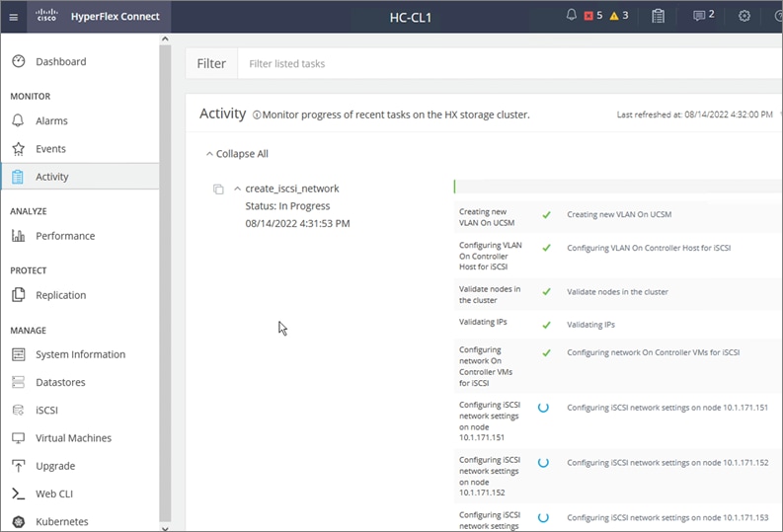The height and width of the screenshot is (532, 783).
Task: Click the Kubernetes wheel icon
Action: coord(19,521)
